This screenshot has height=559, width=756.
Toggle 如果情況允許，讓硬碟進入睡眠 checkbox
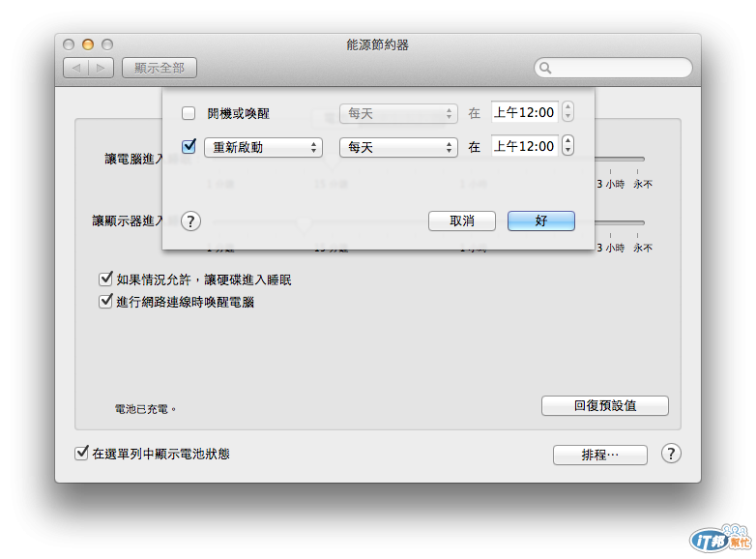[105, 279]
